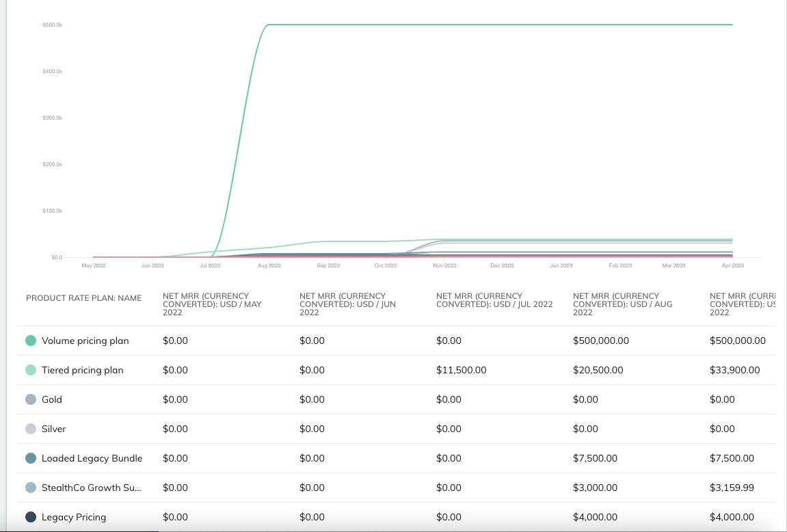Image resolution: width=787 pixels, height=532 pixels.
Task: Toggle the Silver series color dot
Action: [31, 429]
